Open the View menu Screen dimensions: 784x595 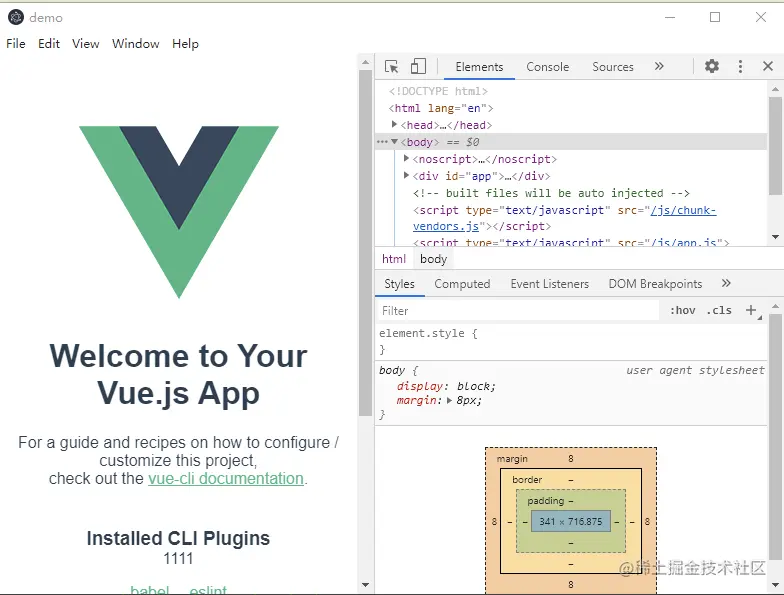click(86, 44)
